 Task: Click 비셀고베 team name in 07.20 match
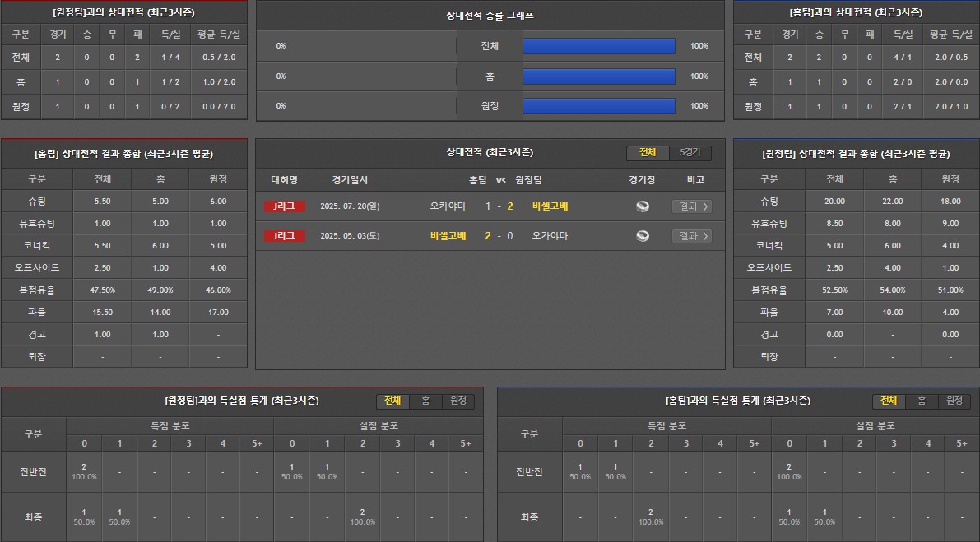[x=550, y=206]
